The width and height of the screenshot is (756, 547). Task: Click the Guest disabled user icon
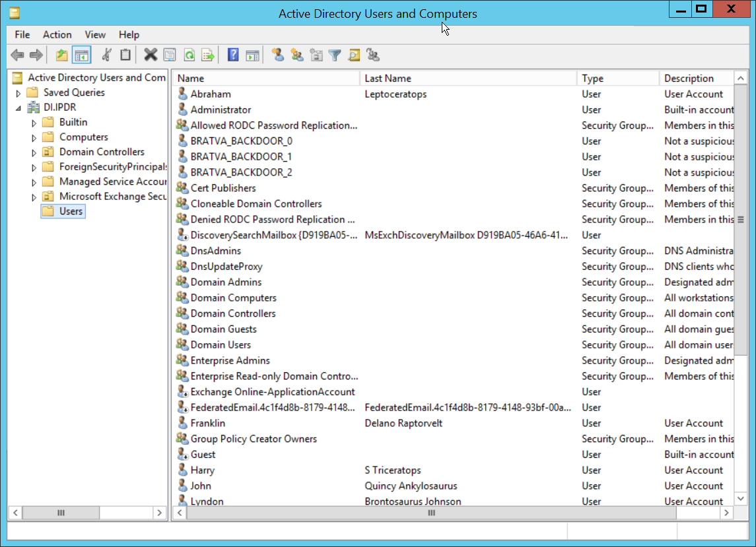point(182,454)
